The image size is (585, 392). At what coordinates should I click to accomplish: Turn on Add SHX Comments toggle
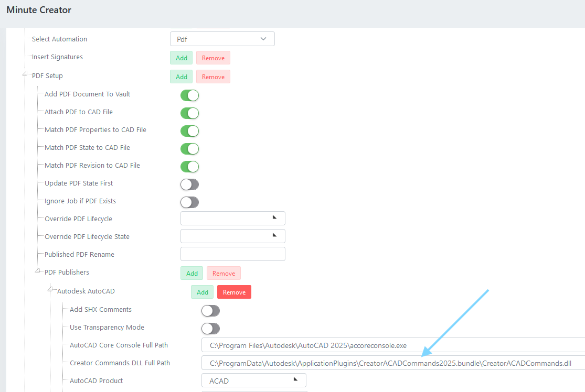(210, 311)
